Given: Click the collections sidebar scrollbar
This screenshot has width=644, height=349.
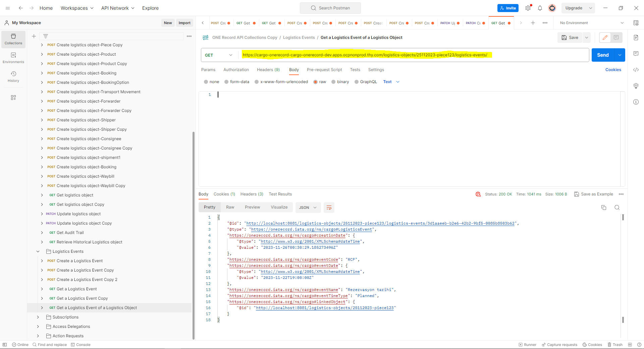Looking at the screenshot, I should pos(193,235).
